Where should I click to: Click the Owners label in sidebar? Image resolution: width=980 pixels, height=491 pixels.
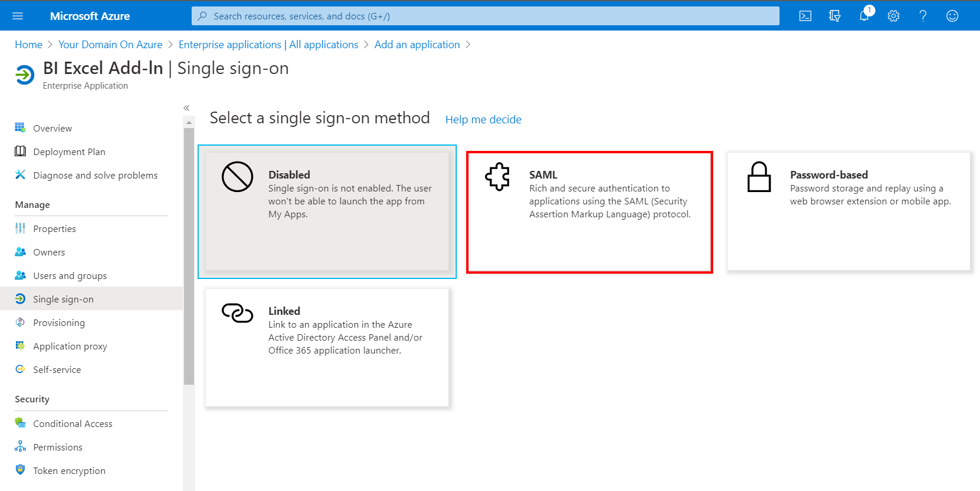coord(49,252)
